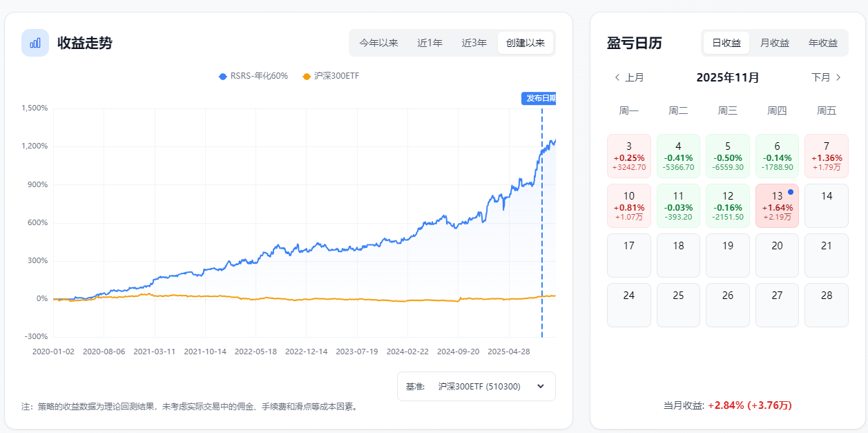This screenshot has height=433, width=868.
Task: Click the bar chart icon beside 收益走势
Action: [35, 43]
